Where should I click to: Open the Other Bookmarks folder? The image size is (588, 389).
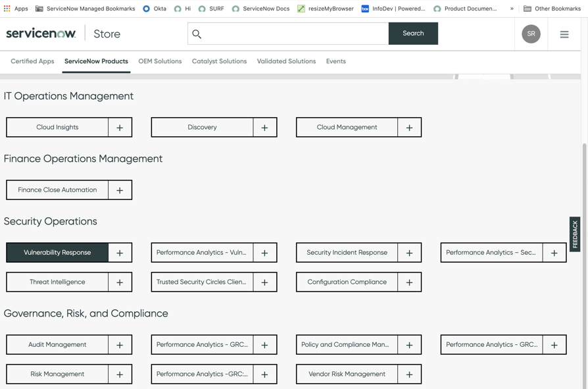[552, 9]
